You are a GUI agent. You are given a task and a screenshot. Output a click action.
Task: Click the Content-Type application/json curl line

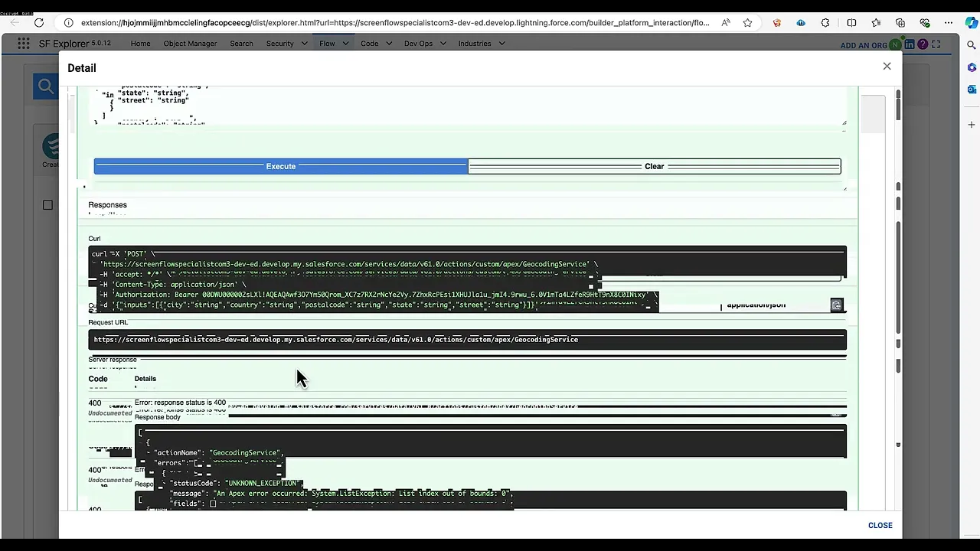tap(173, 285)
